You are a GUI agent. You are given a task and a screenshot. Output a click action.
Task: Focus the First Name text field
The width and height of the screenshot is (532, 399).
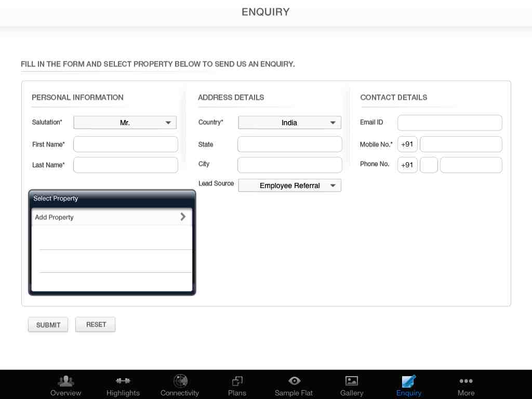click(126, 144)
